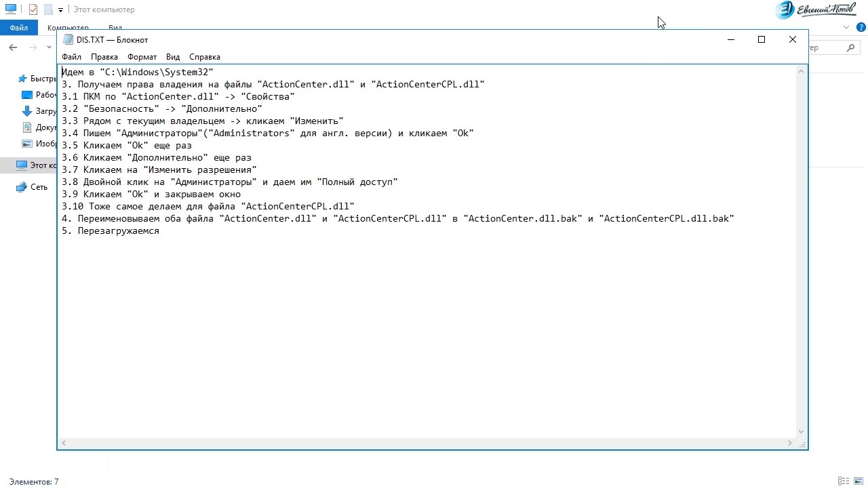Open Downloads with the blue down arrow icon
This screenshot has height=488, width=868.
coord(39,111)
